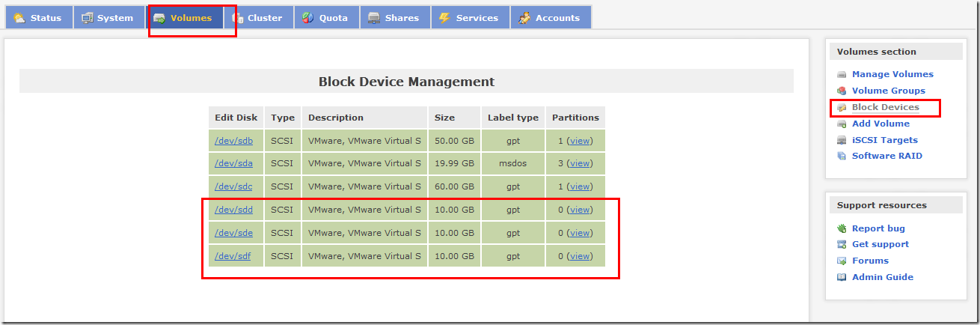Image resolution: width=980 pixels, height=325 pixels.
Task: View partitions of the 50.00 GB disk
Action: tap(580, 140)
